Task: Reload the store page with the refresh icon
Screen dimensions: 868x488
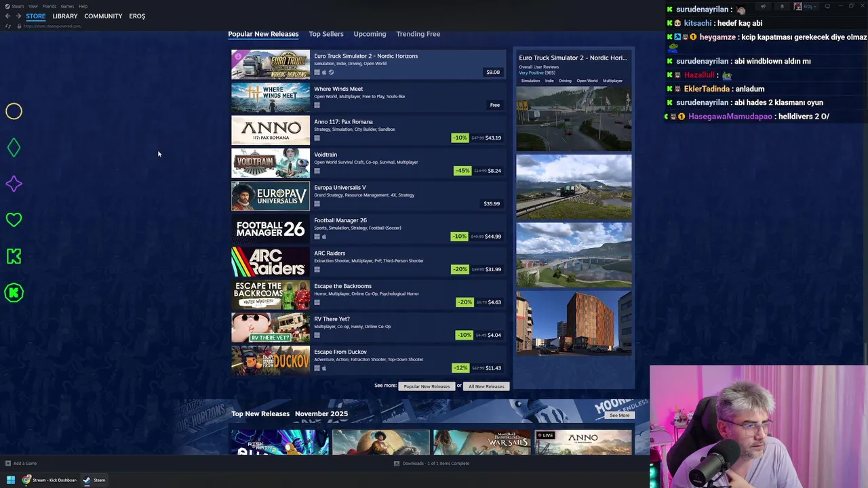Action: coord(8,26)
